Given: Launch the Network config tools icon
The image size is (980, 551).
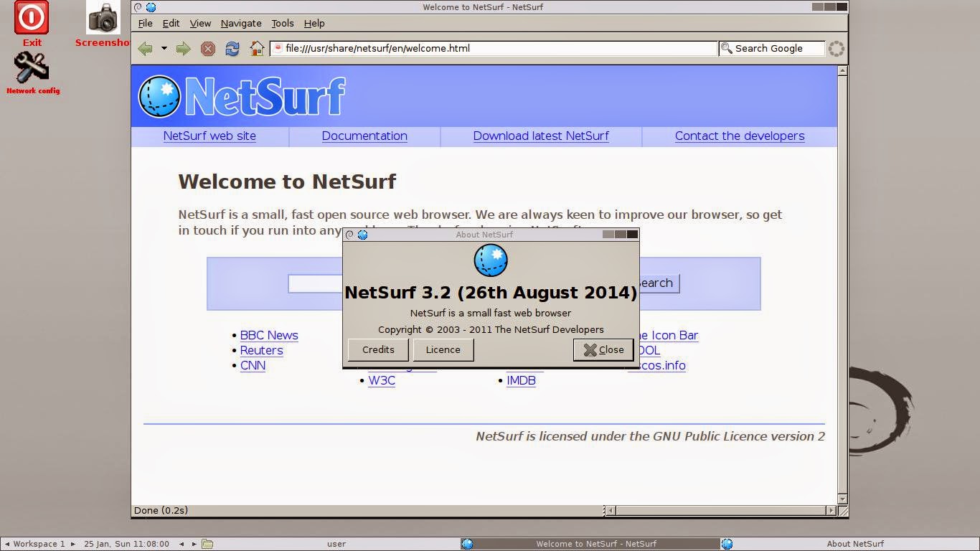Looking at the screenshot, I should 32,68.
